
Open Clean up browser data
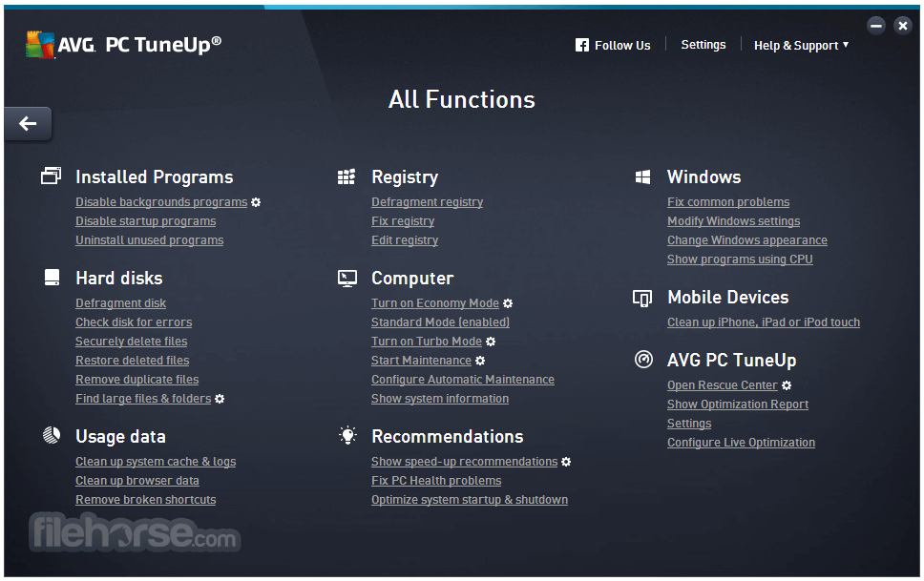pyautogui.click(x=137, y=481)
